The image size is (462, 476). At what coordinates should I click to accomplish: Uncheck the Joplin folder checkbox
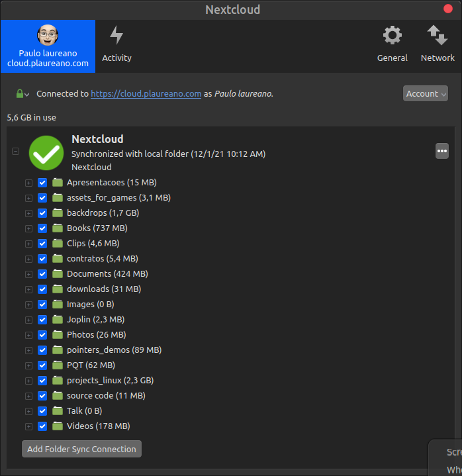coord(42,320)
